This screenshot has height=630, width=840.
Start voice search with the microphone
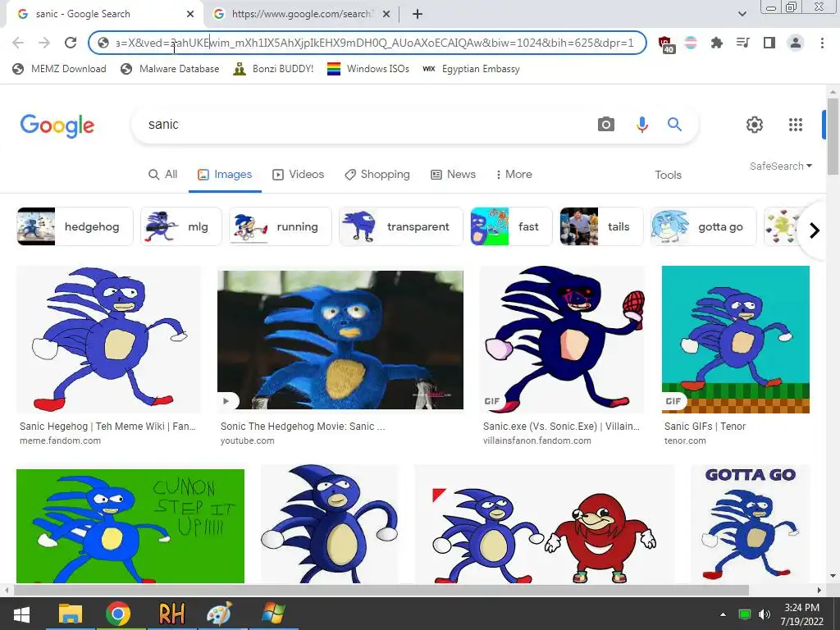point(641,125)
